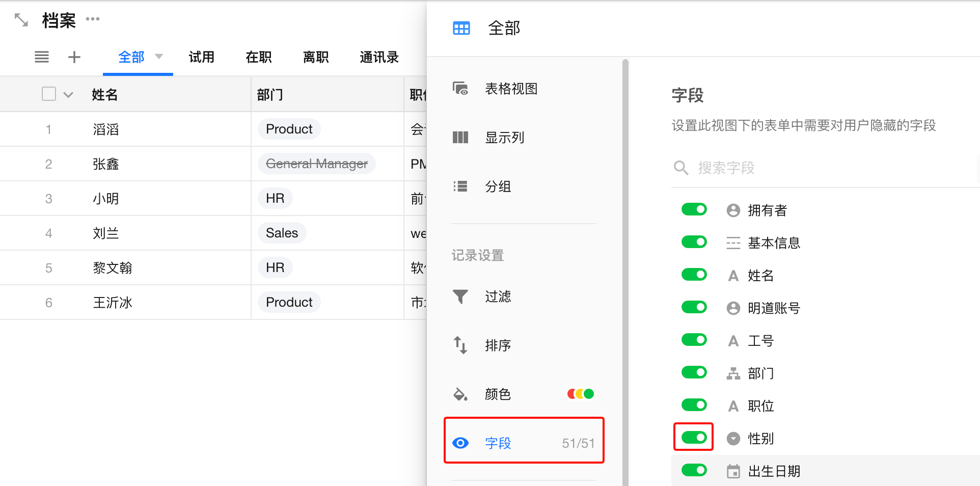Expand chevron next to select-all checkbox

pos(68,95)
